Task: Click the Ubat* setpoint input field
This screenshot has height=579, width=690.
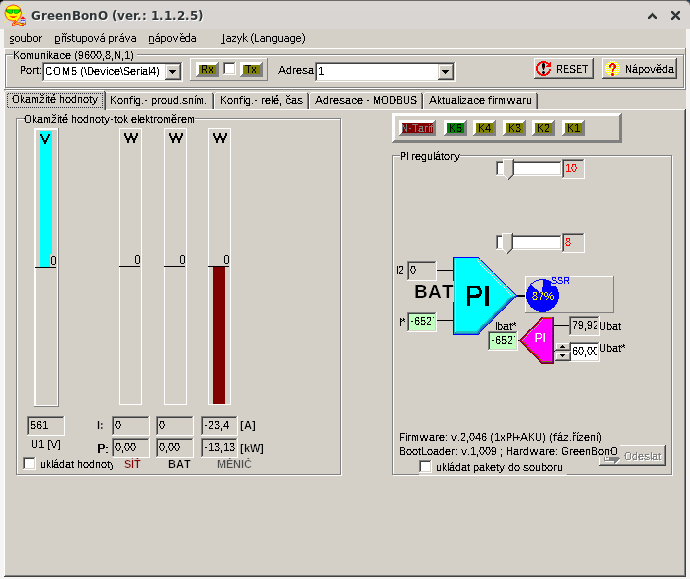Action: click(x=584, y=351)
